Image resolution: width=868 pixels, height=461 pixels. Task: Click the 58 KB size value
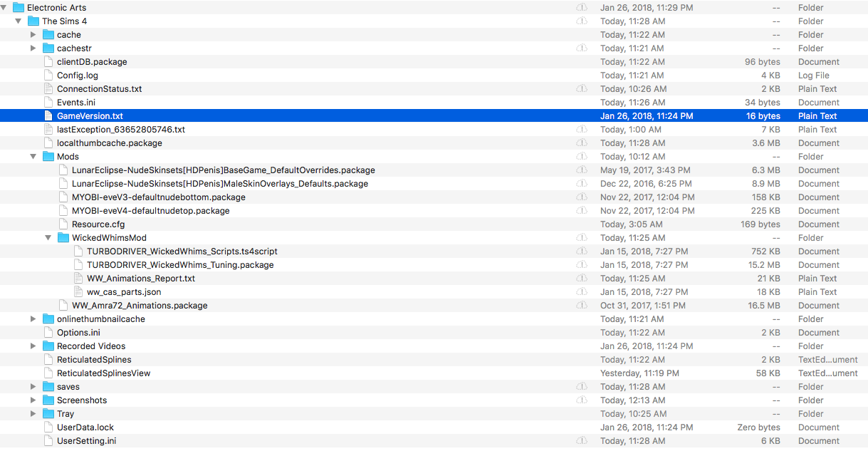[768, 373]
